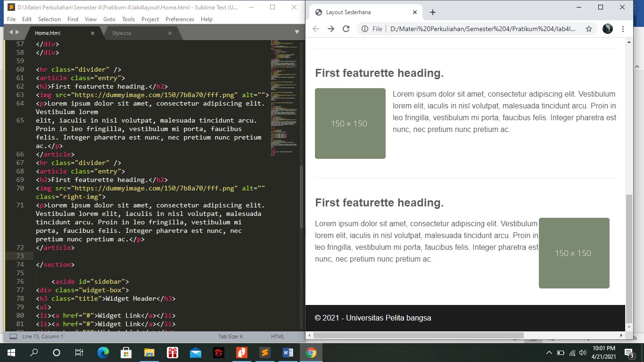This screenshot has height=362, width=644.
Task: Click inside Chrome's address bar
Action: [471, 28]
